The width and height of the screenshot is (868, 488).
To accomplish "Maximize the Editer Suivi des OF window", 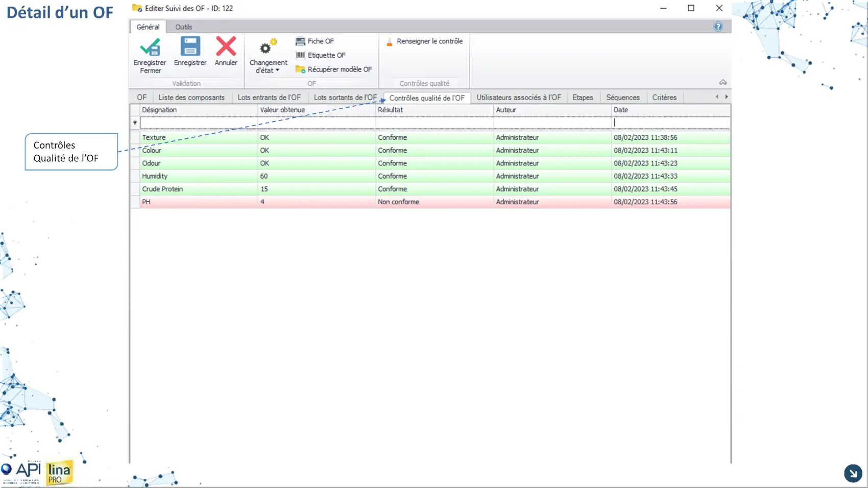I will point(691,8).
